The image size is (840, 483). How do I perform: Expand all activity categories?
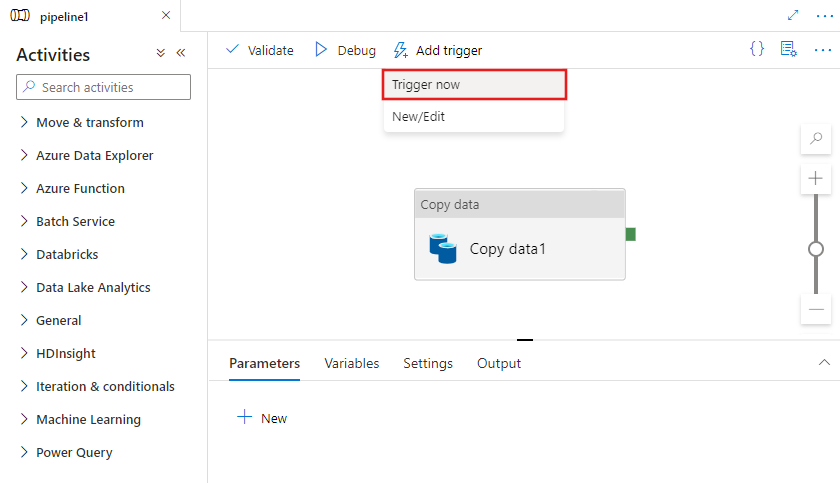tap(161, 53)
